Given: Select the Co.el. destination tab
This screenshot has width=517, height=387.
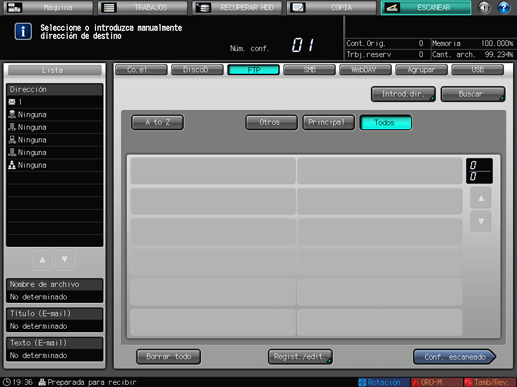Looking at the screenshot, I should [141, 70].
